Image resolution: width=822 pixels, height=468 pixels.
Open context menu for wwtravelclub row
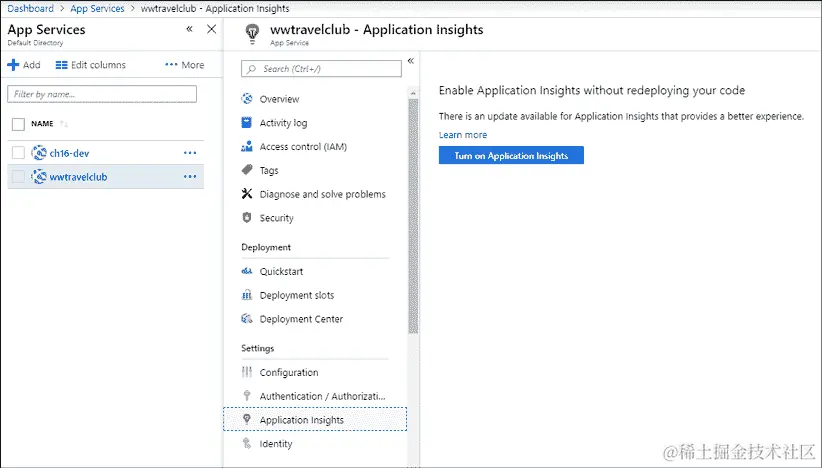point(190,177)
